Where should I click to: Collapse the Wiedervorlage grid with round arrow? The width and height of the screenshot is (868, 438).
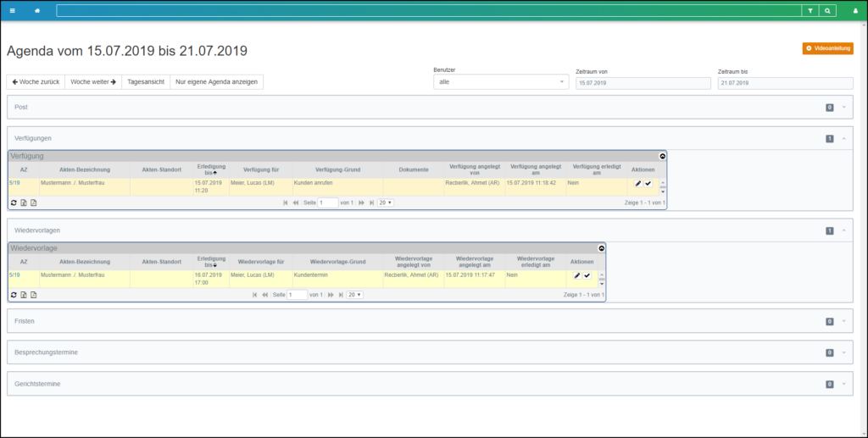coord(601,248)
